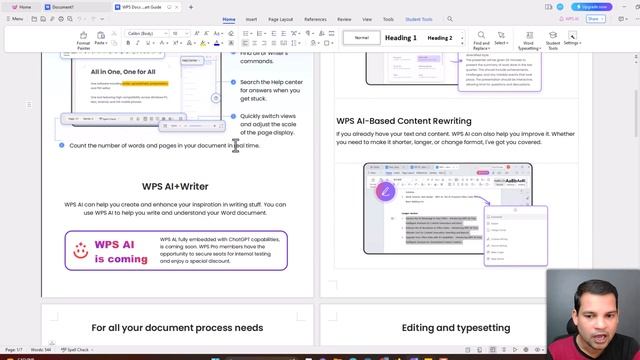Click the decrease indent icon

pos(273,33)
